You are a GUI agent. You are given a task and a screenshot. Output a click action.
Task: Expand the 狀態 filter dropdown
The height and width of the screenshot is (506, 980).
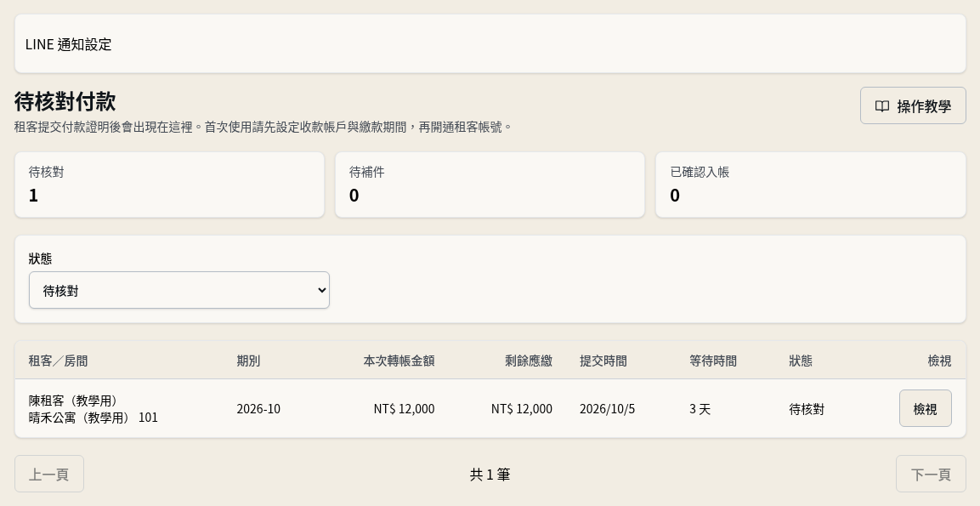pos(178,290)
